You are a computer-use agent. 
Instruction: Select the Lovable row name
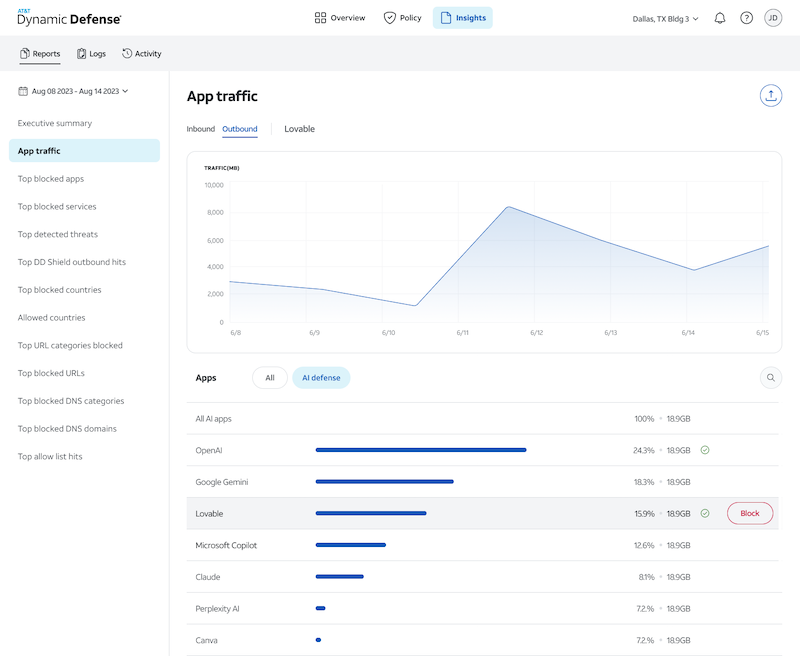tap(209, 514)
